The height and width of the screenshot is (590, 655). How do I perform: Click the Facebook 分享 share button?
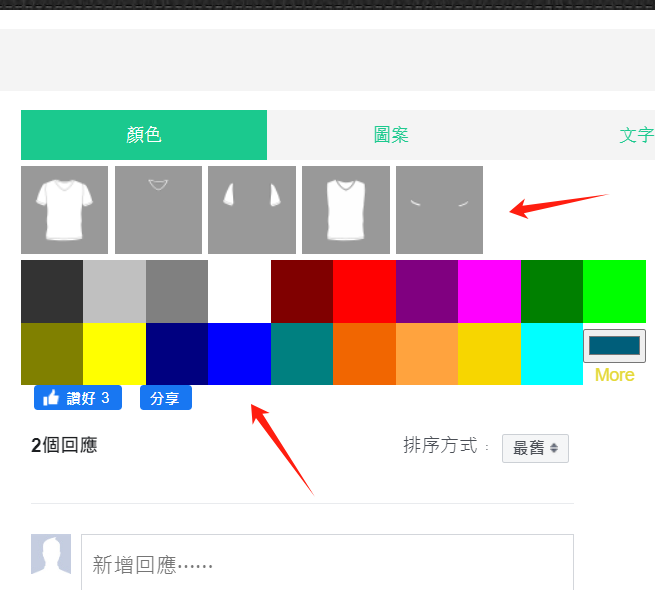[165, 398]
